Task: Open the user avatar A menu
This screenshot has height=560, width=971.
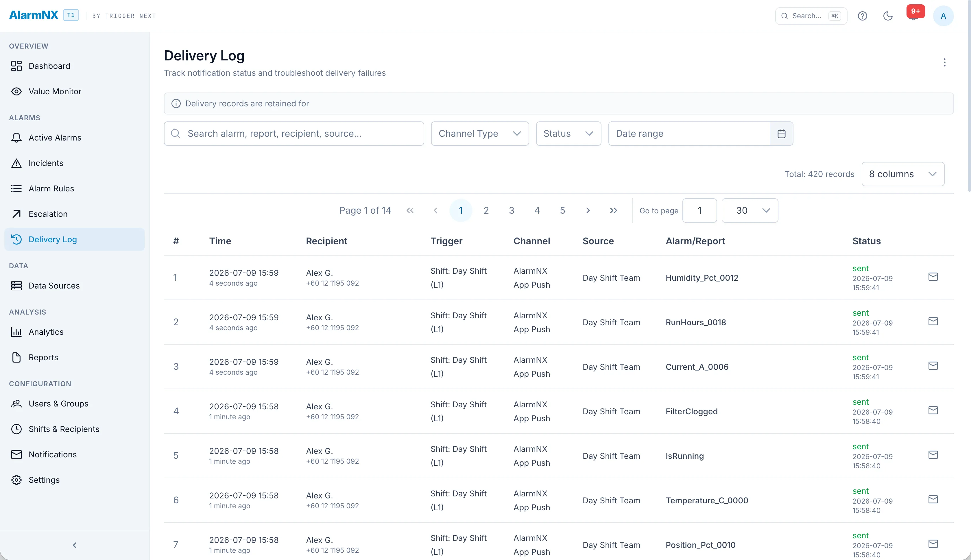Action: click(x=943, y=16)
